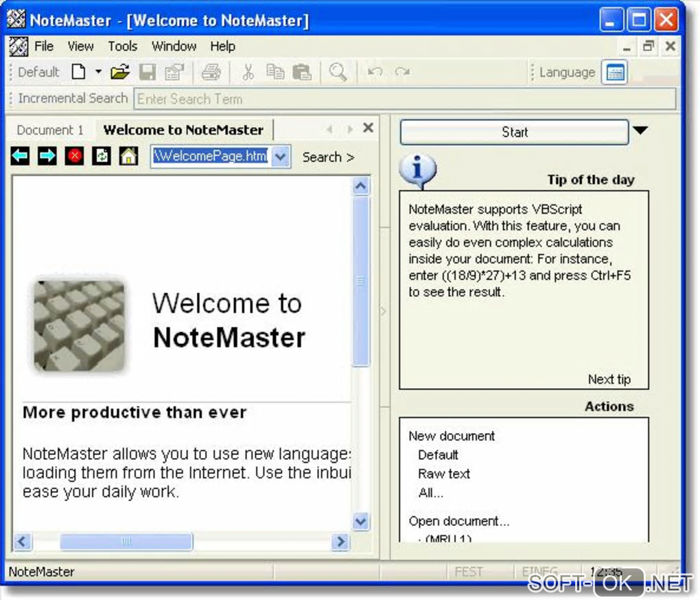Screen dimensions: 700x600
Task: Click the horizontal scrollbar left arrow
Action: click(23, 542)
